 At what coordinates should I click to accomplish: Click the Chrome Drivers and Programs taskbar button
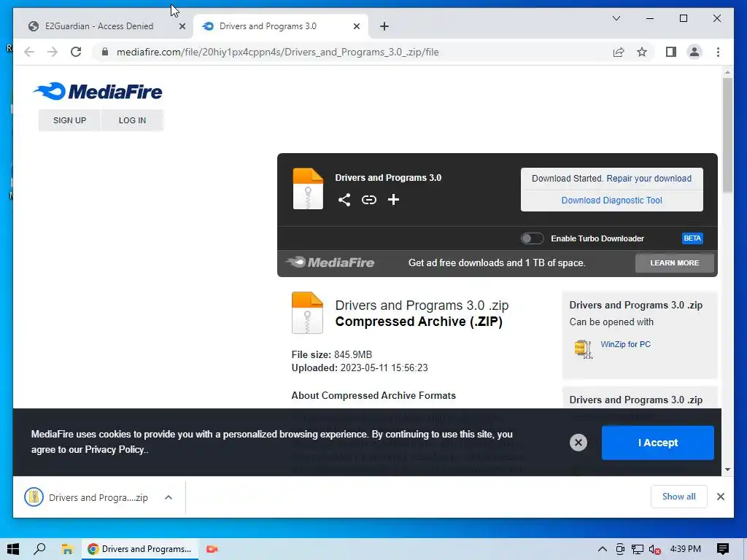[x=139, y=549]
